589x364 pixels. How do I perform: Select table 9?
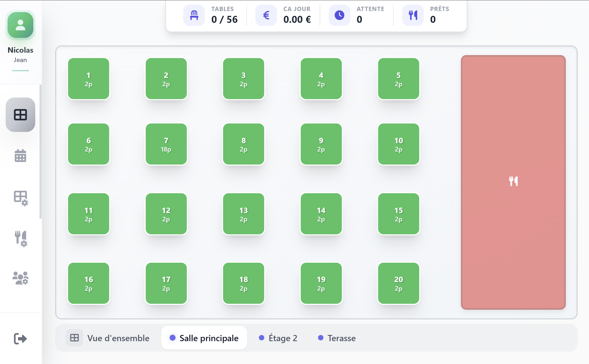[321, 144]
